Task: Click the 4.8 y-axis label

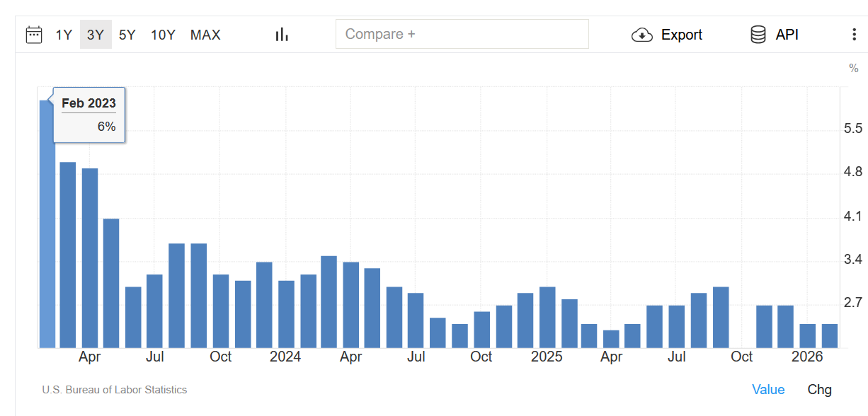Action: pos(853,172)
